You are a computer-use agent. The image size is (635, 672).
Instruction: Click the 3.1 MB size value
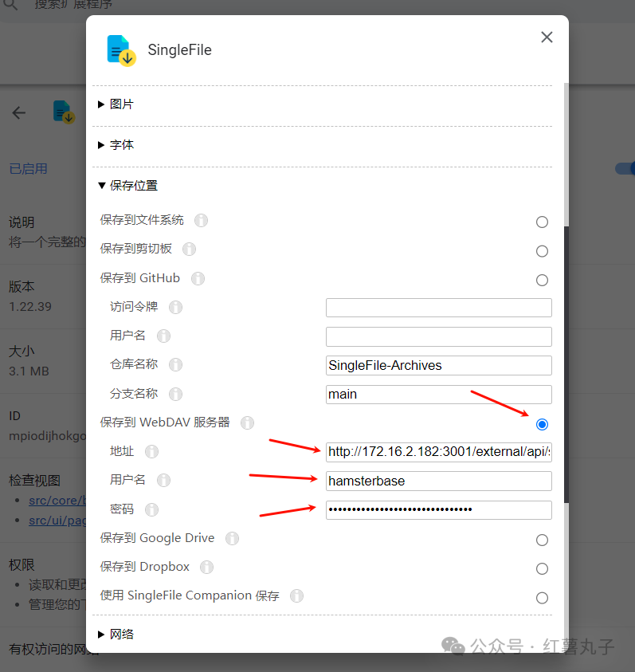coord(29,371)
